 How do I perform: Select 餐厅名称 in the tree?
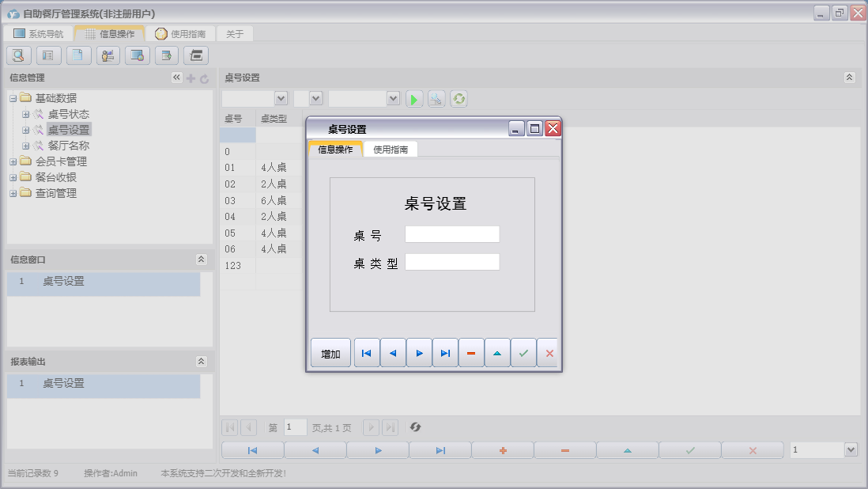coord(68,146)
